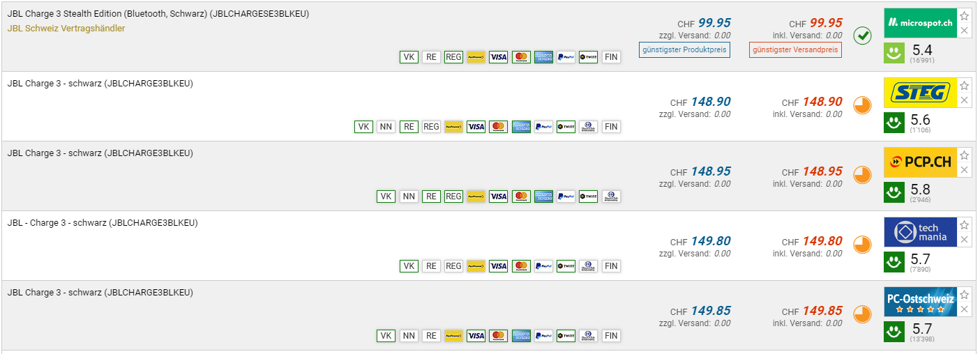Click the PayPal icon in the microspot.ch row
980x354 pixels.
click(x=566, y=57)
